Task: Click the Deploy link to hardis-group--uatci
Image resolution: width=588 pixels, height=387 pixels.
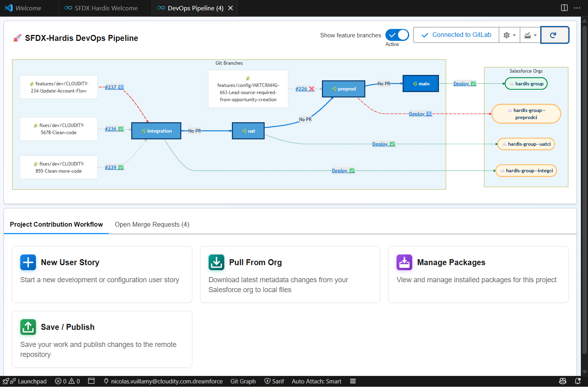Action: 380,144
